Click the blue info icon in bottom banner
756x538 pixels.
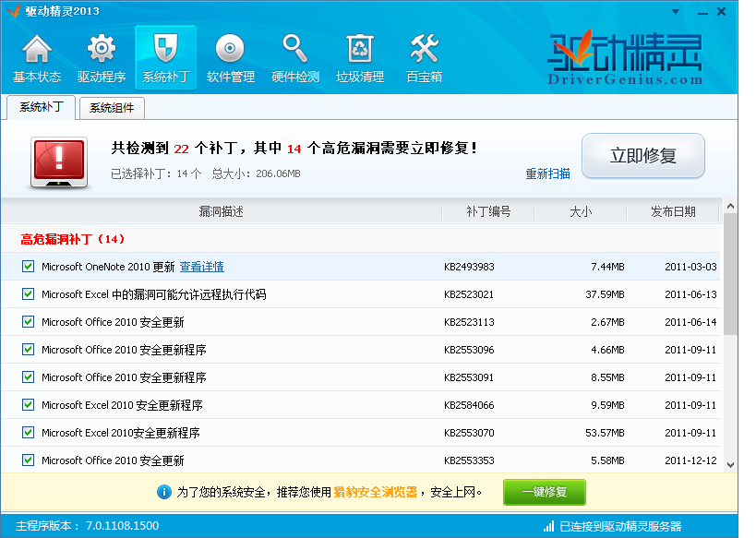click(164, 492)
